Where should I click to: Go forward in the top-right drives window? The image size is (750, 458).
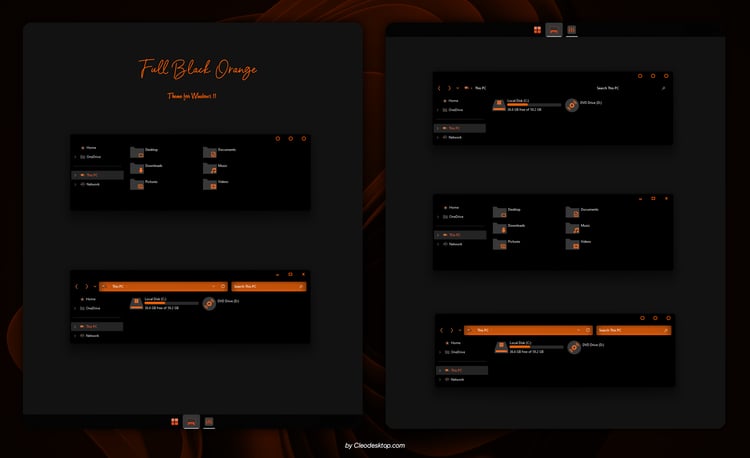click(x=449, y=88)
